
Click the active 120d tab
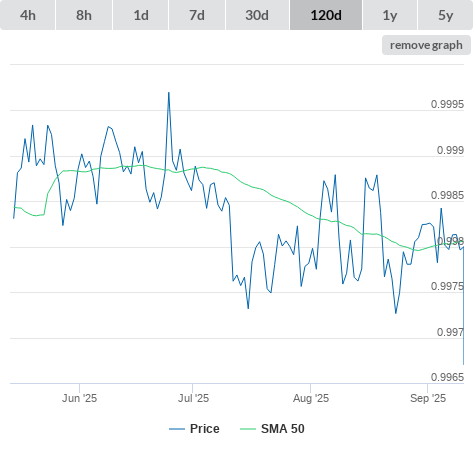pyautogui.click(x=326, y=15)
